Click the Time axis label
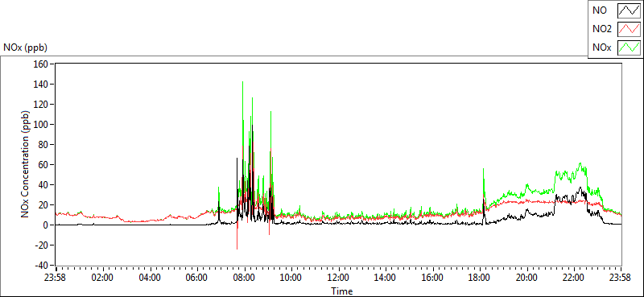 (341, 291)
